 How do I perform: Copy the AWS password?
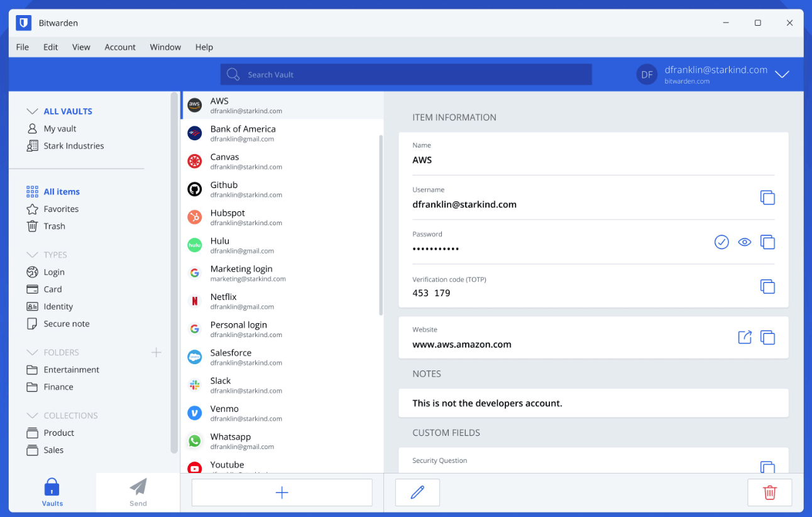(767, 242)
